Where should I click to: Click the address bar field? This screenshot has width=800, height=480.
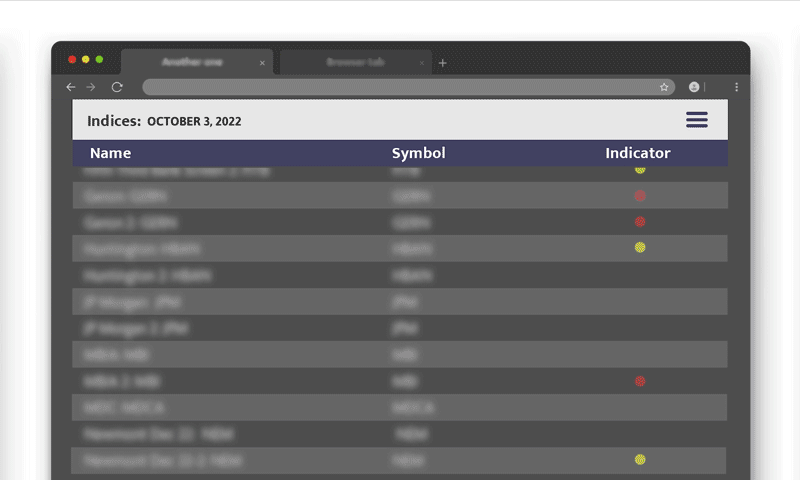click(x=400, y=87)
